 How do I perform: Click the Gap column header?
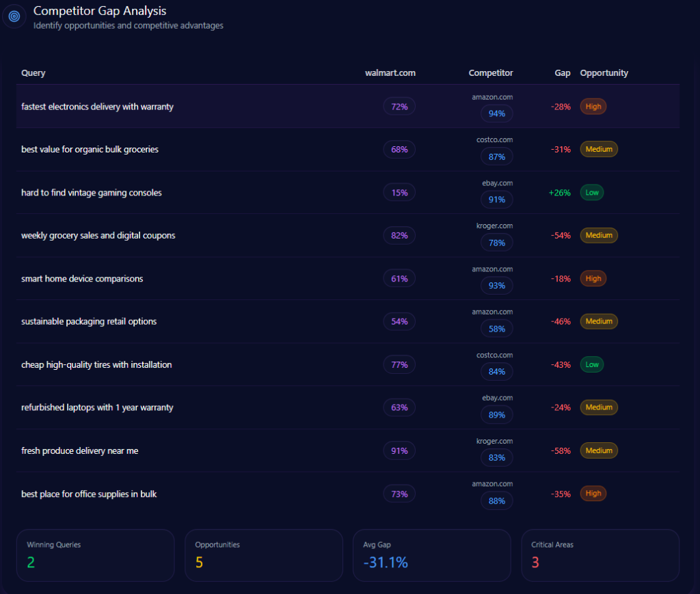pyautogui.click(x=562, y=73)
